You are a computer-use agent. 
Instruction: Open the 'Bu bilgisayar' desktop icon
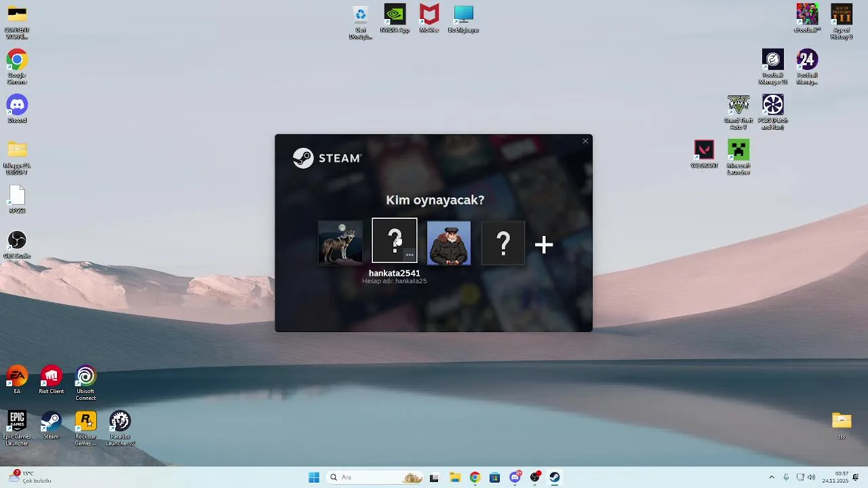(x=463, y=18)
